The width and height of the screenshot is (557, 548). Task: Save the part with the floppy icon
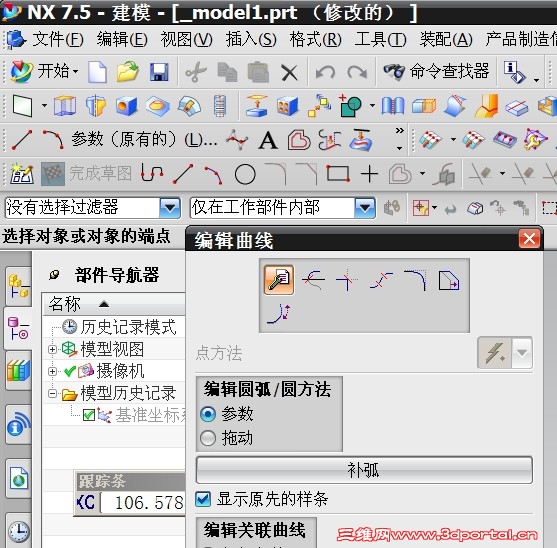click(159, 72)
